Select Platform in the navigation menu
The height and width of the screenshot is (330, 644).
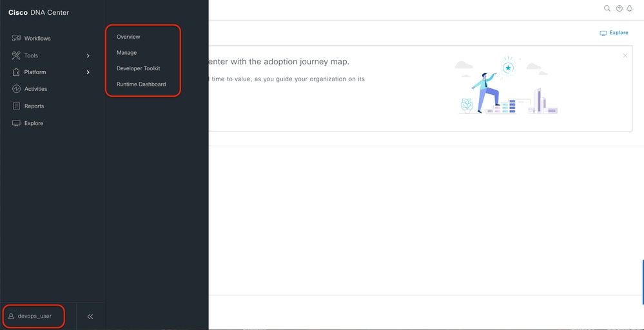pyautogui.click(x=35, y=72)
